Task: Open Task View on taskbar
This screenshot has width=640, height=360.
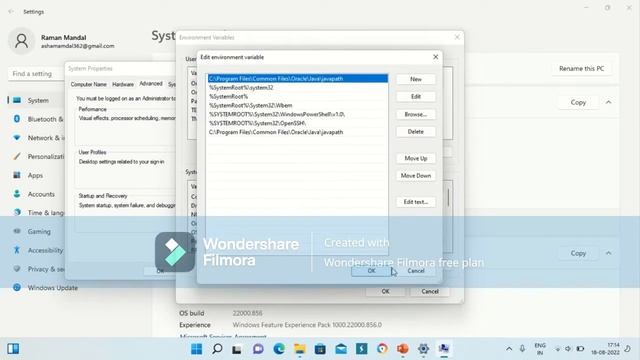Action: pyautogui.click(x=237, y=349)
